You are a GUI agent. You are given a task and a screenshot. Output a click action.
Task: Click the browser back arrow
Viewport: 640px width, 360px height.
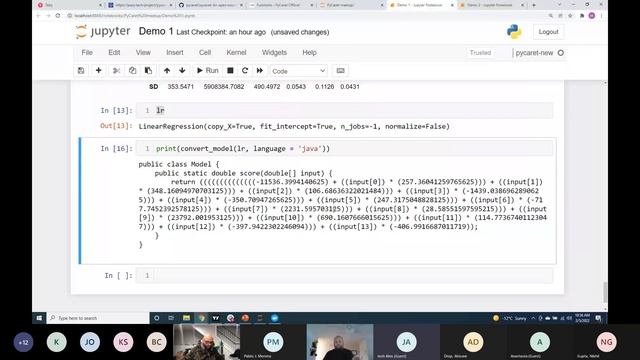click(38, 16)
